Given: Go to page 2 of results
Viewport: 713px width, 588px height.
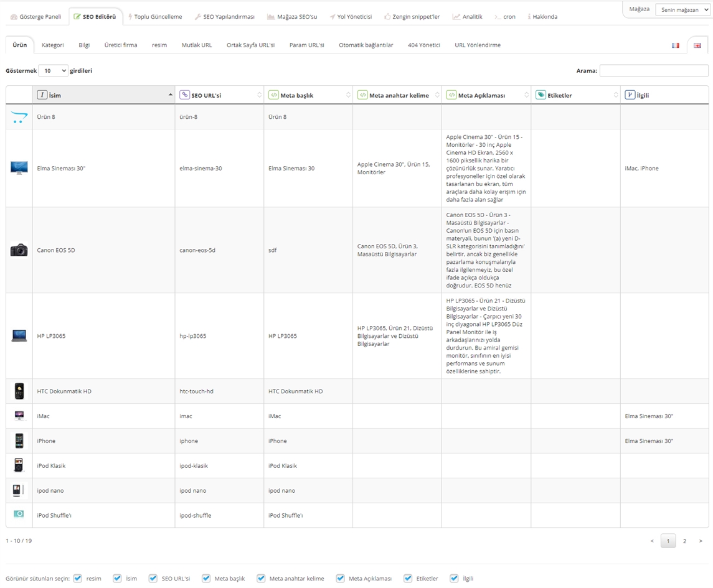Looking at the screenshot, I should pyautogui.click(x=684, y=541).
